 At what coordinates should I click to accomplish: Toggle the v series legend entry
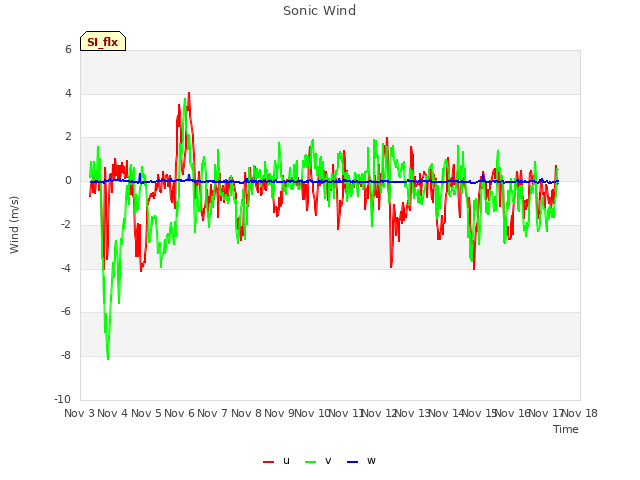318,461
